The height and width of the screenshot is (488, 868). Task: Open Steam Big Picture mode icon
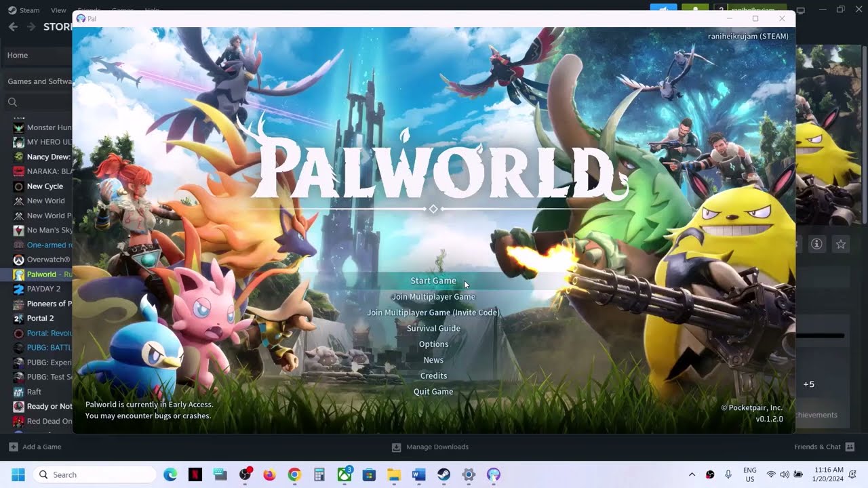(801, 10)
